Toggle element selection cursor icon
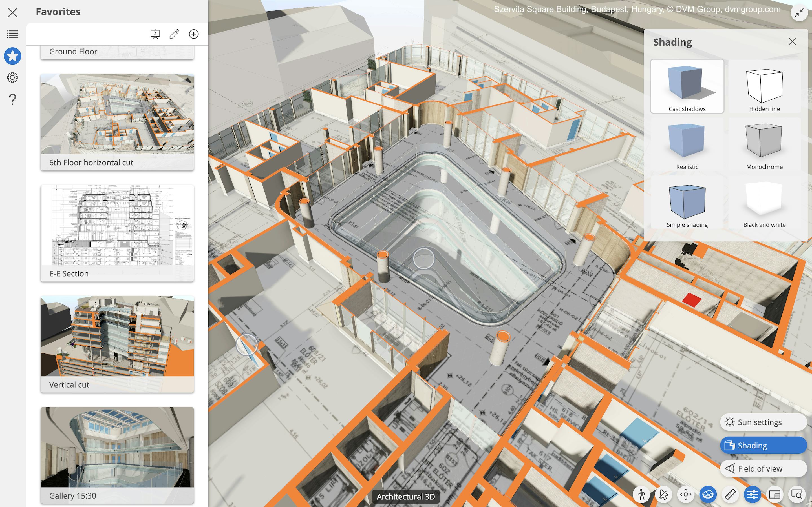The image size is (812, 507). [663, 494]
